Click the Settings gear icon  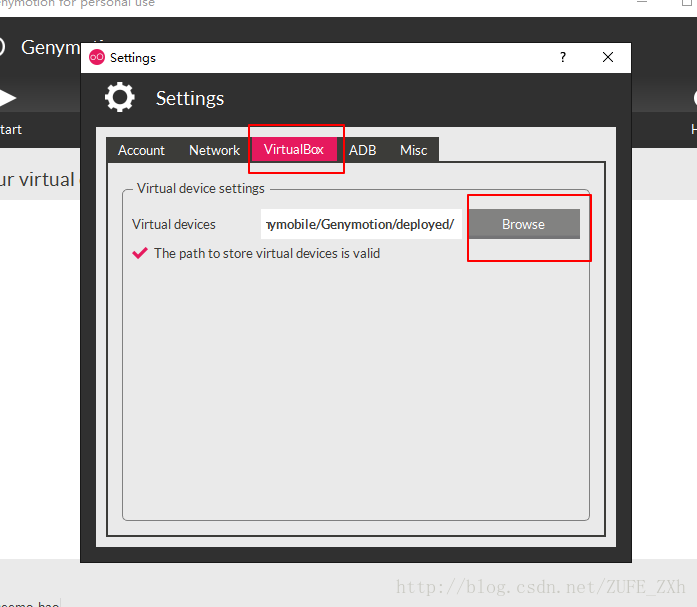coord(120,97)
